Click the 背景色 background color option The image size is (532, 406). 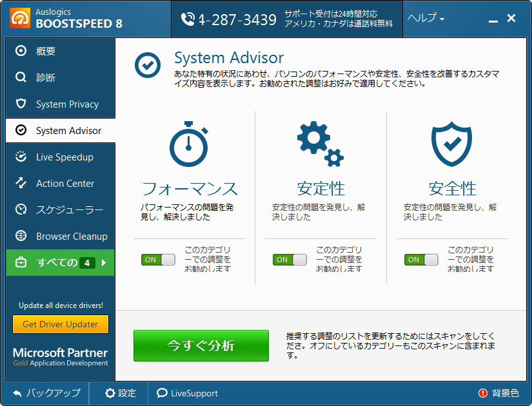pos(498,393)
